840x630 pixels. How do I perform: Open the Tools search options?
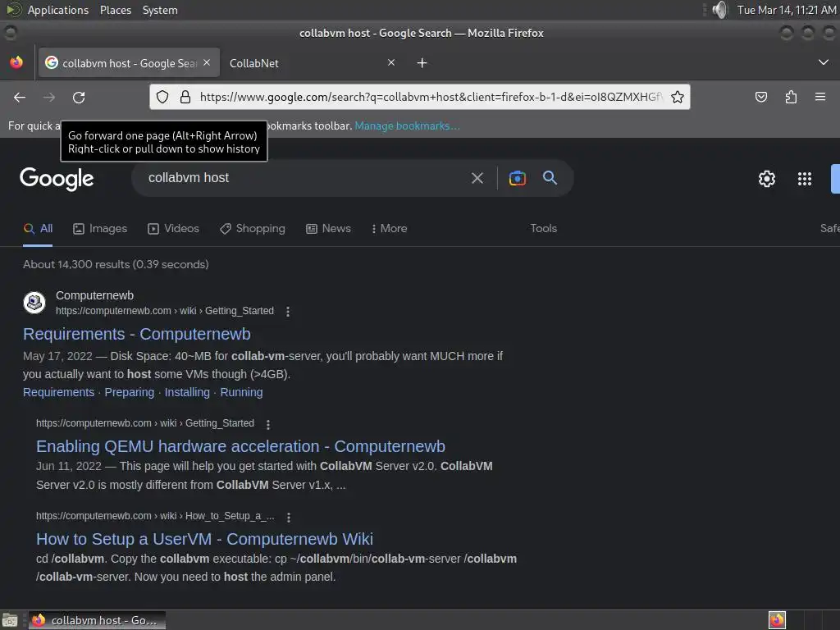click(543, 228)
